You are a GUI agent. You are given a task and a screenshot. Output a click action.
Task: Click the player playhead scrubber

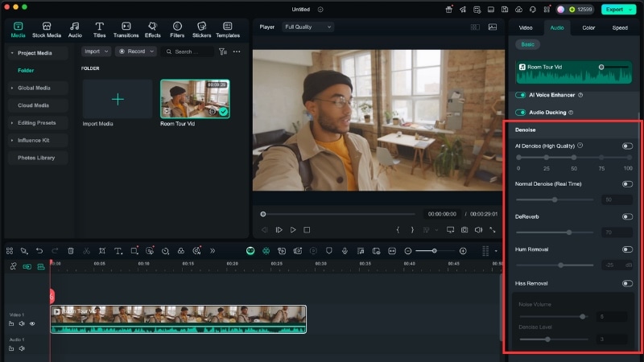click(x=263, y=214)
